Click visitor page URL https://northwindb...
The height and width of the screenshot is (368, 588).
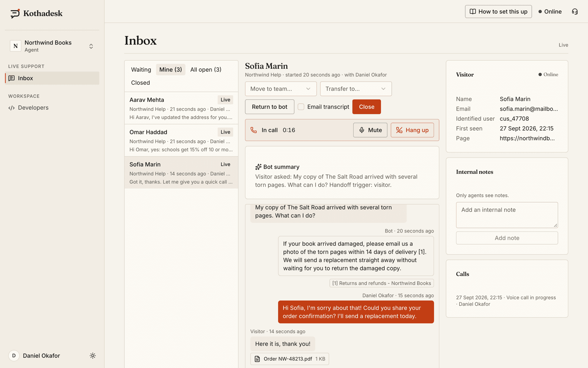click(x=527, y=138)
